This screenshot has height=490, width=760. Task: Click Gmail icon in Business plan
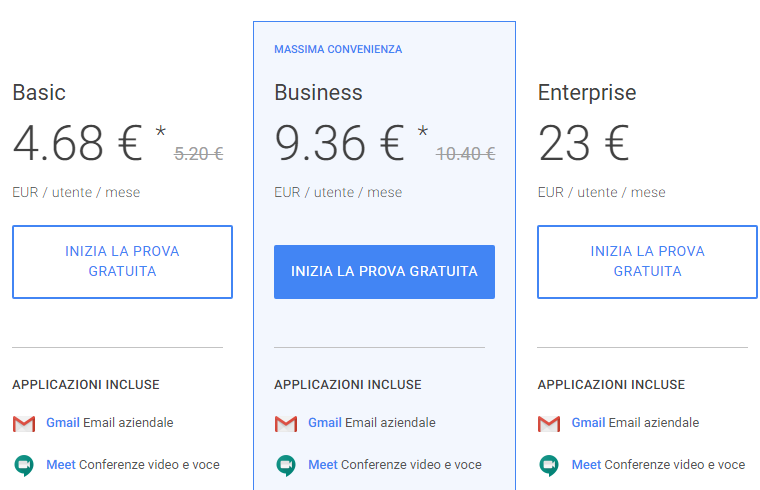point(286,423)
